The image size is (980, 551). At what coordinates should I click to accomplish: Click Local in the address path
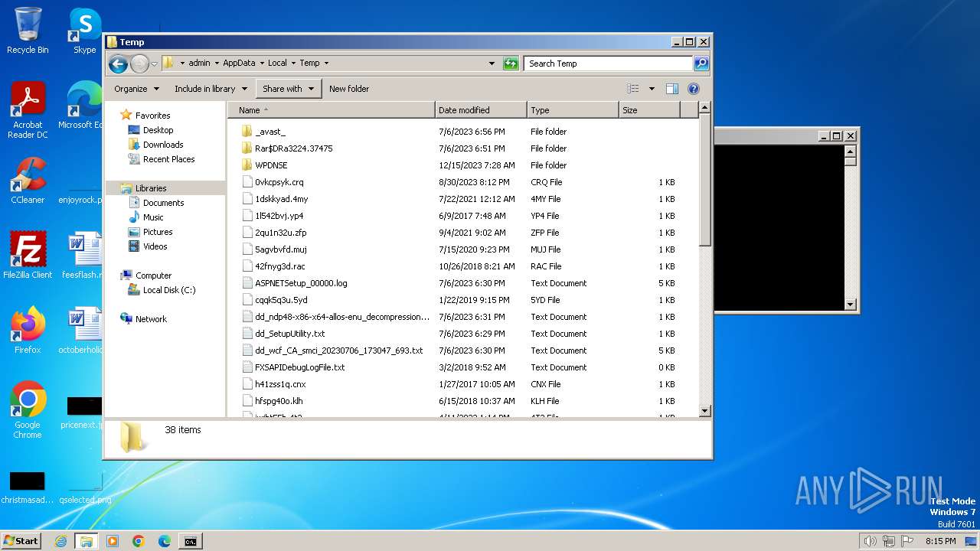(277, 64)
